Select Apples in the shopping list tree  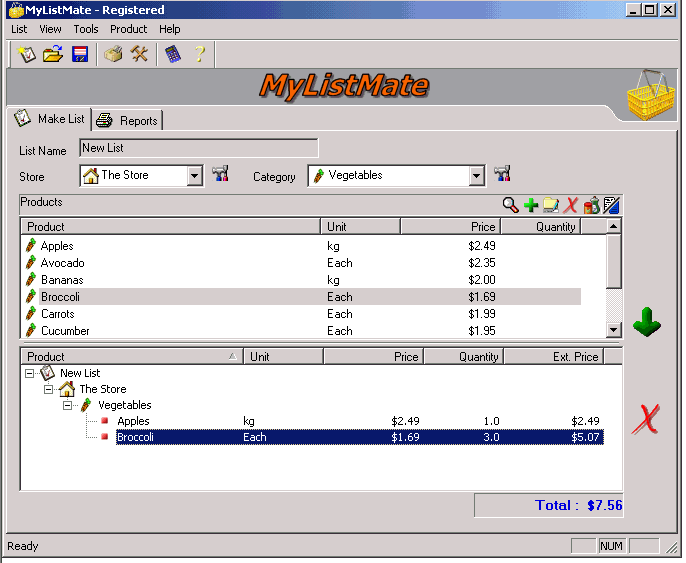coord(133,421)
